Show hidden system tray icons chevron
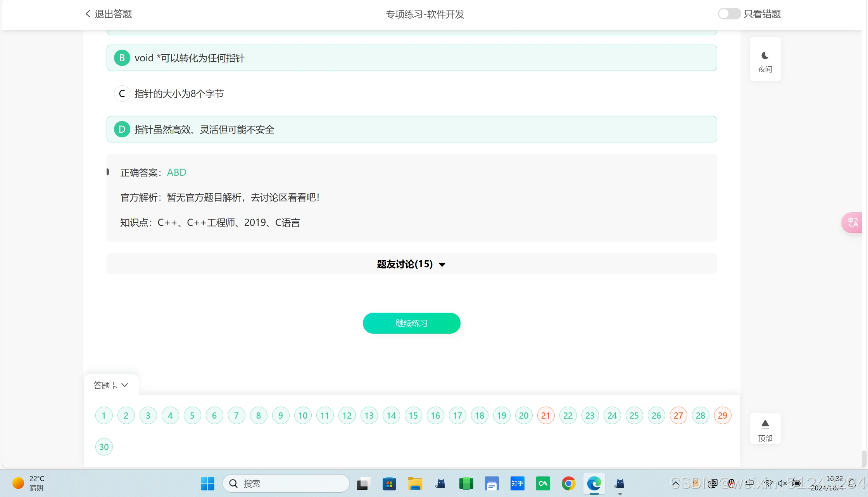The image size is (868, 497). point(675,483)
